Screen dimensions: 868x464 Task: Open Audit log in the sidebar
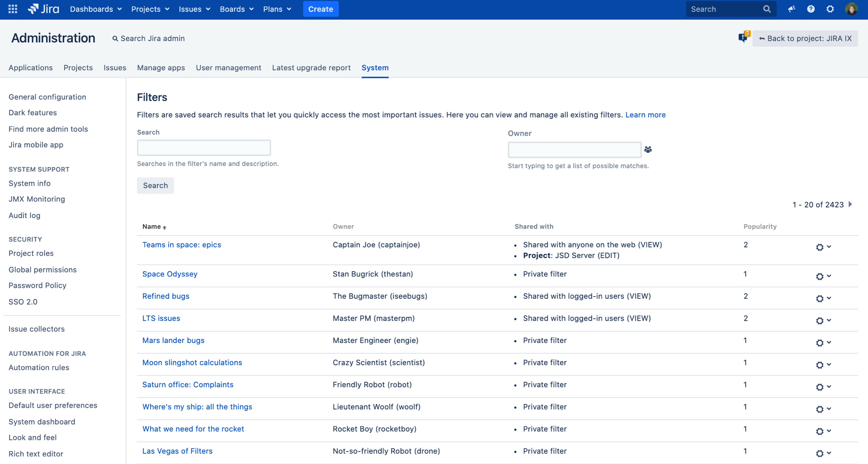click(x=24, y=215)
